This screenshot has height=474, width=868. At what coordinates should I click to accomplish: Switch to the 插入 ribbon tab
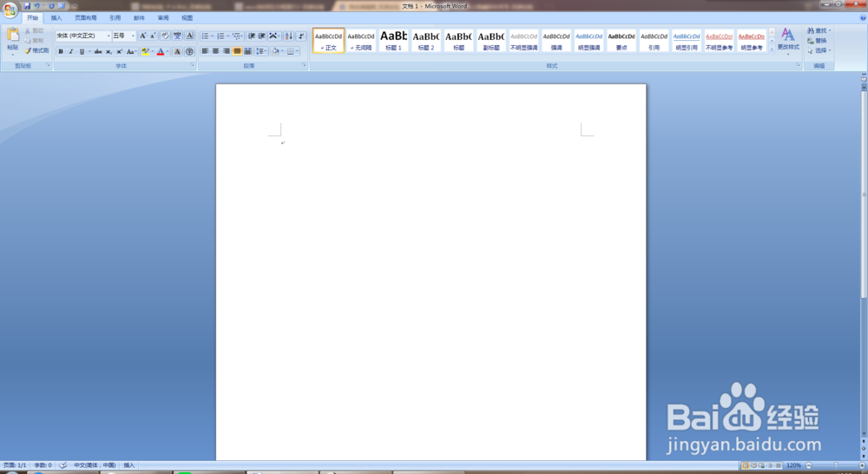(56, 17)
